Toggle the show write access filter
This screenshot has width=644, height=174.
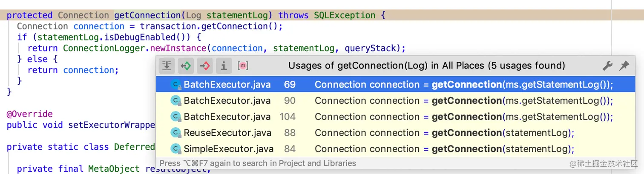(x=205, y=66)
